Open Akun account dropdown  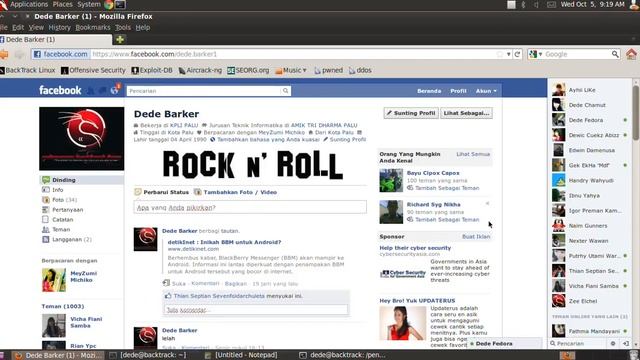[x=486, y=91]
